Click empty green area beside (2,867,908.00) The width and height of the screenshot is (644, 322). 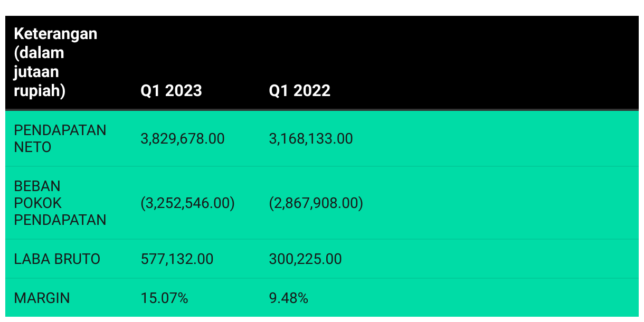click(501, 203)
